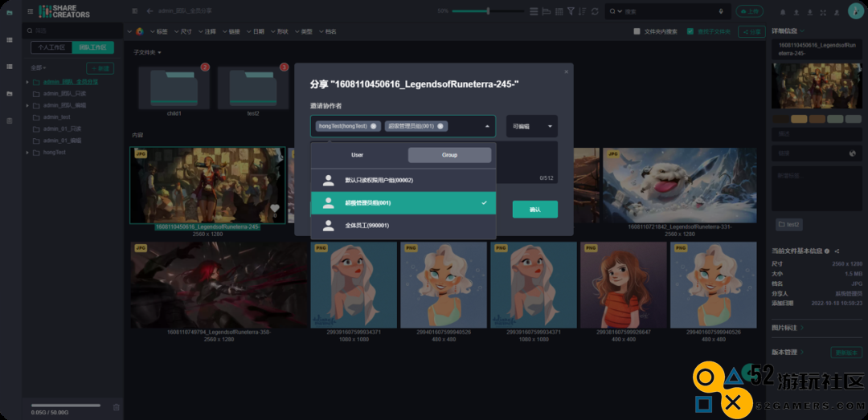This screenshot has height=420, width=868.
Task: Pick the darkest brown color swatch
Action: [781, 119]
